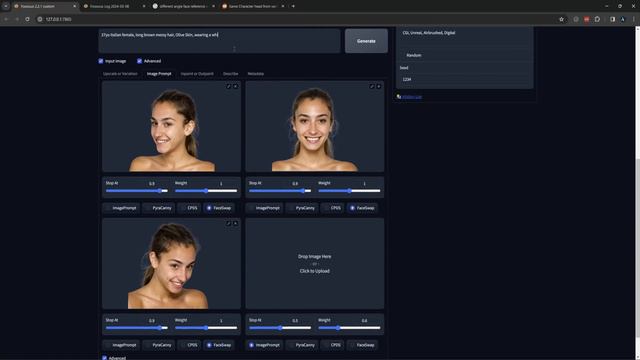Reload the page with browser refresh icon

click(27, 19)
